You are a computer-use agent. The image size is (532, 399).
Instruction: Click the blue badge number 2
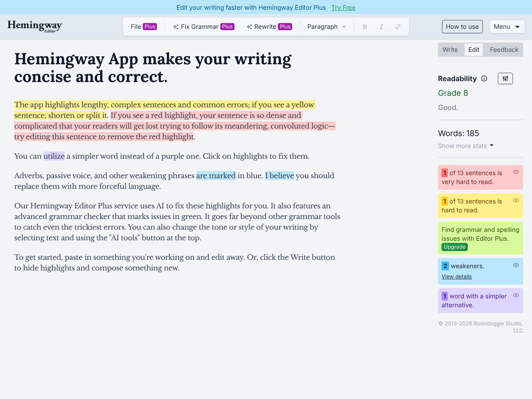click(445, 266)
